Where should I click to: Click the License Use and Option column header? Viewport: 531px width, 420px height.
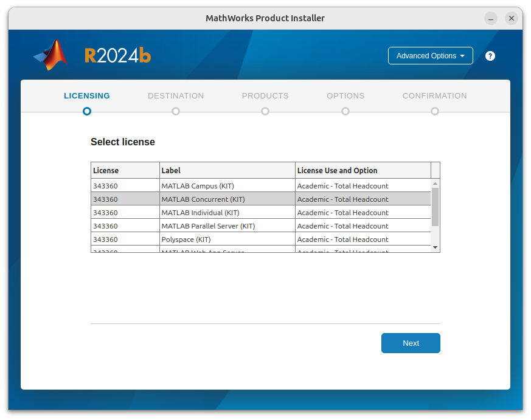(x=338, y=170)
